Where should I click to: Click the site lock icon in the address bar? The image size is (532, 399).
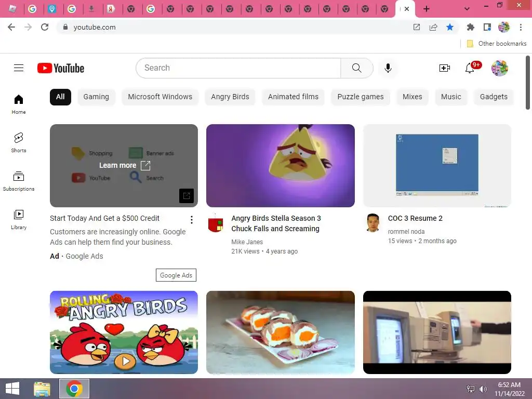(65, 27)
